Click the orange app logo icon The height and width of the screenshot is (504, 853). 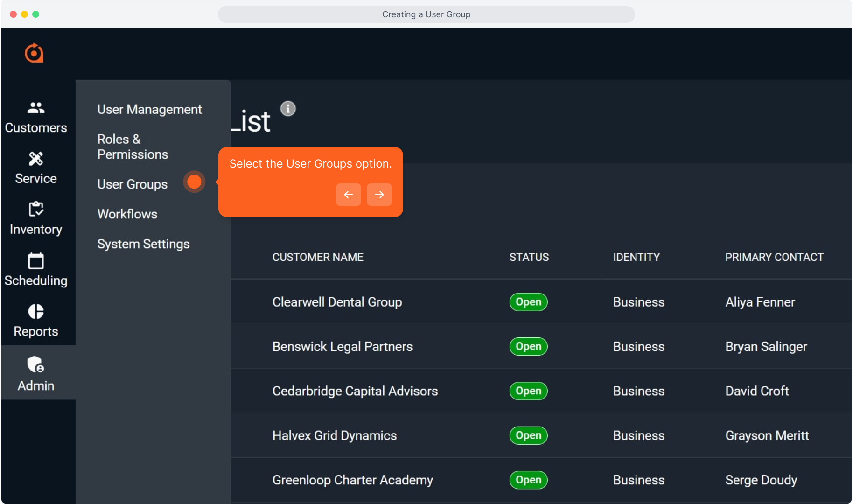(34, 53)
